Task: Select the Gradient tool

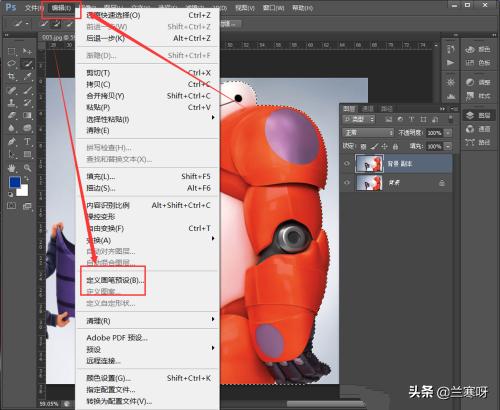Action: coord(27,115)
